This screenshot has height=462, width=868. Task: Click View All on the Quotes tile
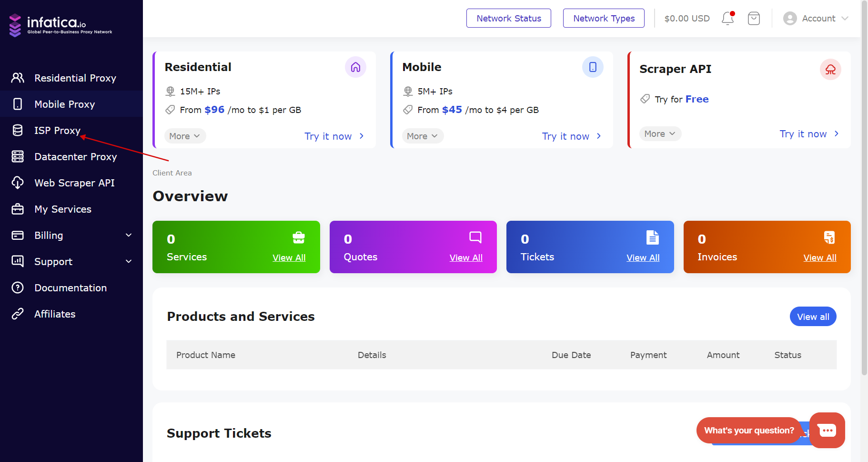tap(466, 257)
